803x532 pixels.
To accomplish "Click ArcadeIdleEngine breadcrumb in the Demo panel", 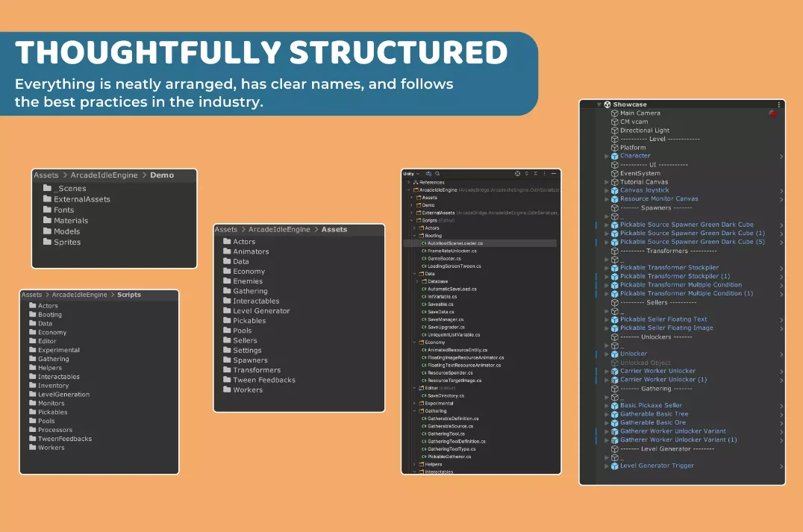I will click(x=104, y=175).
